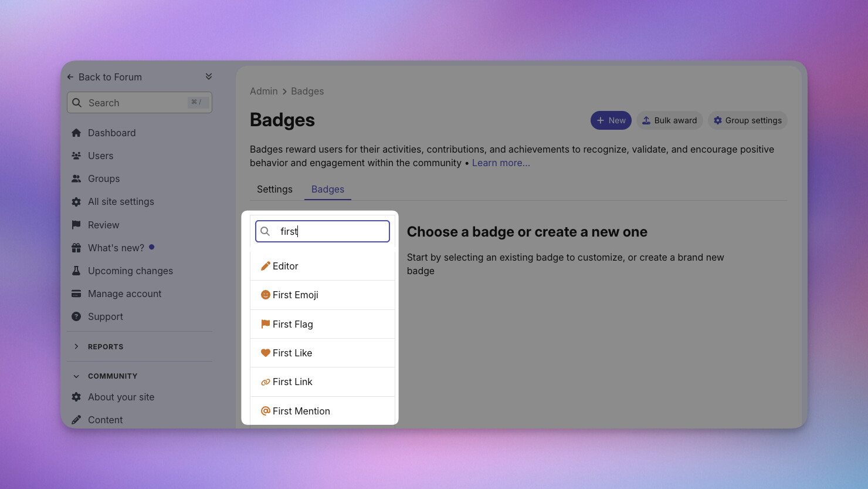
Task: Click the Manage account card icon
Action: [76, 294]
